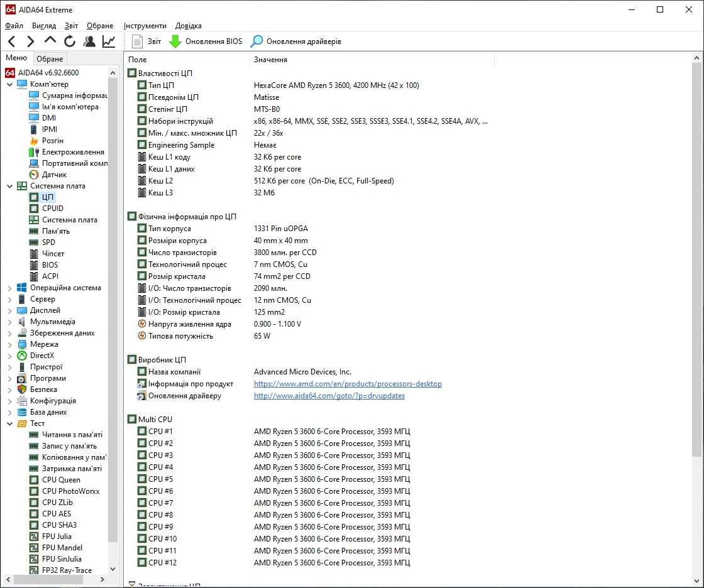Screen dimensions: 704x588
Task: Select the CPUID tree item
Action: (x=47, y=209)
